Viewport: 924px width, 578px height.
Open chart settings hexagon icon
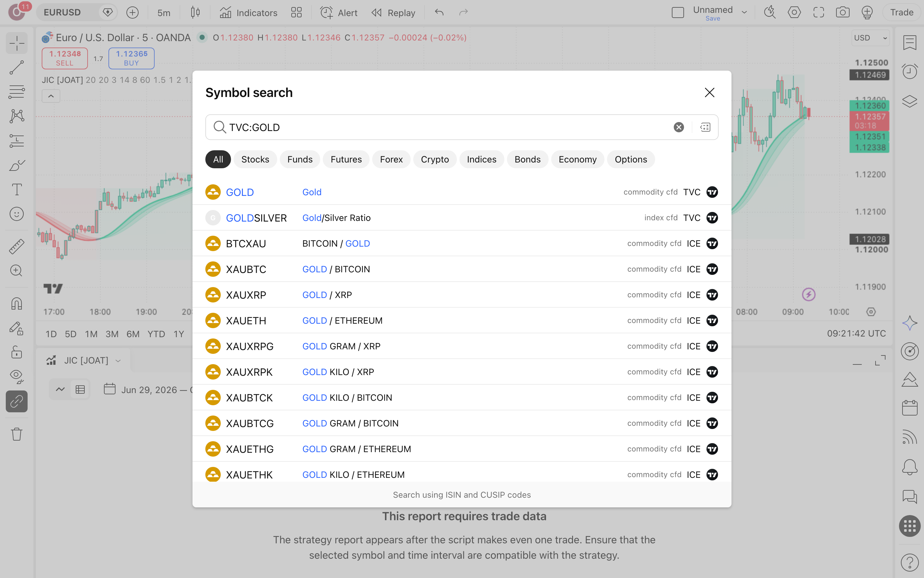(x=794, y=13)
